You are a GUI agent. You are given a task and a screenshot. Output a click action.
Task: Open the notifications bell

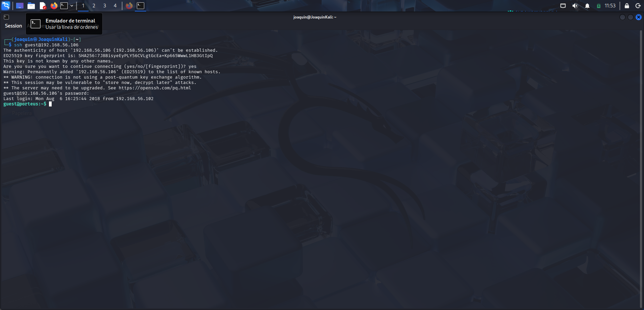click(x=587, y=6)
